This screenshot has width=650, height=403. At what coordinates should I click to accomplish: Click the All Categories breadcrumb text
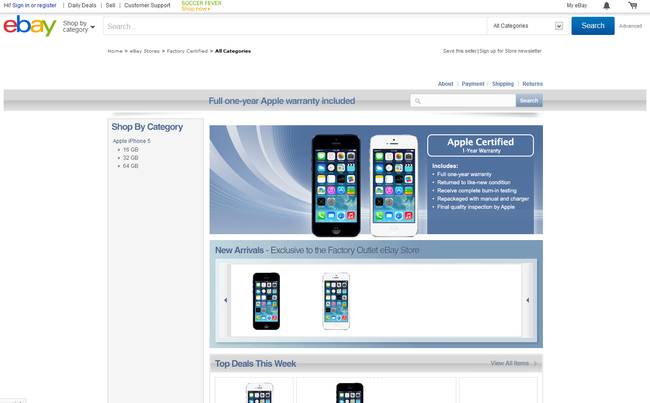coord(233,51)
